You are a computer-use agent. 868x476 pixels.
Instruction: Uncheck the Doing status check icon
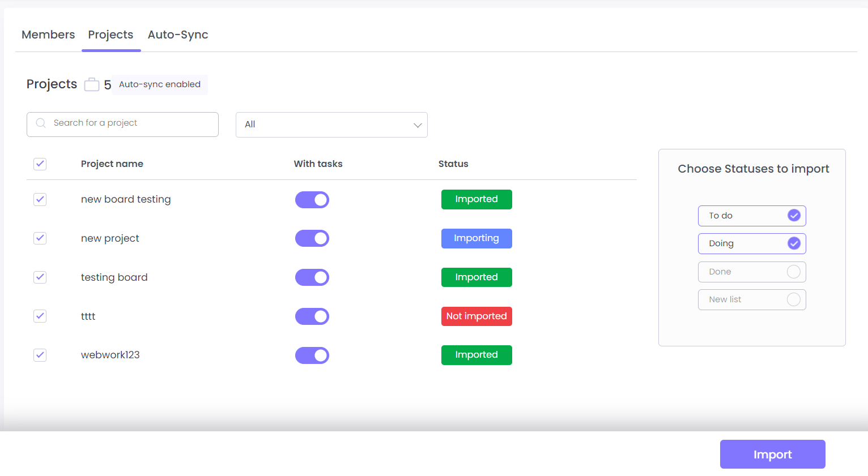coord(794,243)
